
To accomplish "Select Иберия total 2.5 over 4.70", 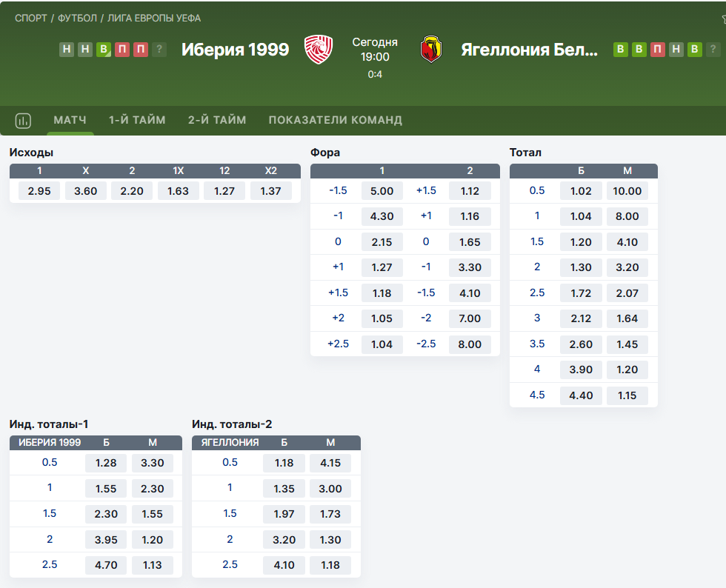I will [x=106, y=565].
